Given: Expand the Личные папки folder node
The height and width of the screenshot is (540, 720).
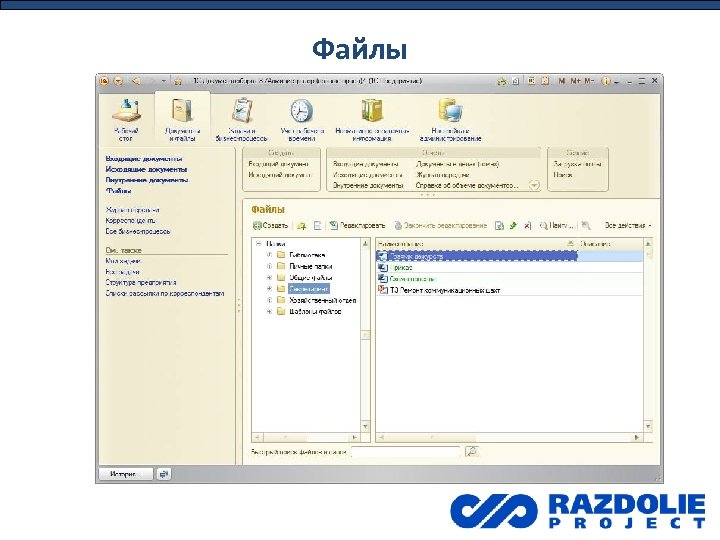Looking at the screenshot, I should click(270, 266).
